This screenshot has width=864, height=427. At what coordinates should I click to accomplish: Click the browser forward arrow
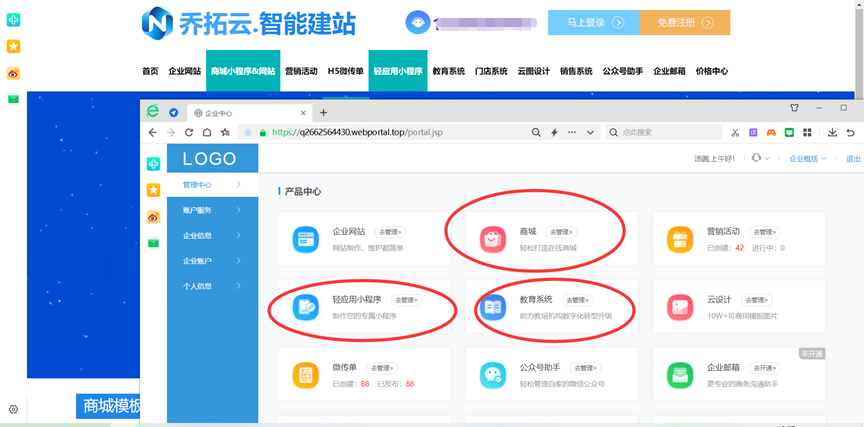click(171, 132)
